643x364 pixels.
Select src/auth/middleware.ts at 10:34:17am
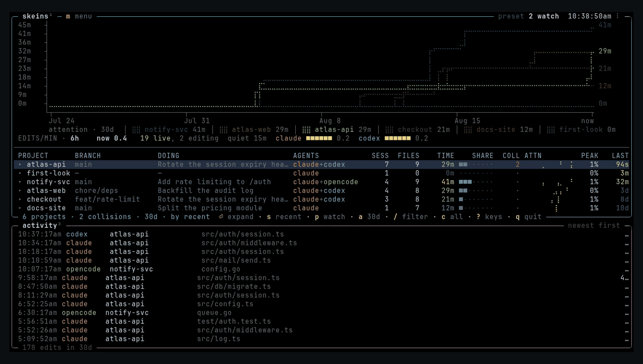(x=249, y=243)
